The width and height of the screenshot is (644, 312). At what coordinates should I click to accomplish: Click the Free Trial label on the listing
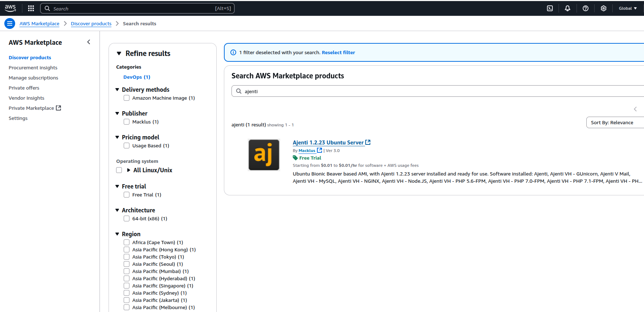tap(310, 158)
